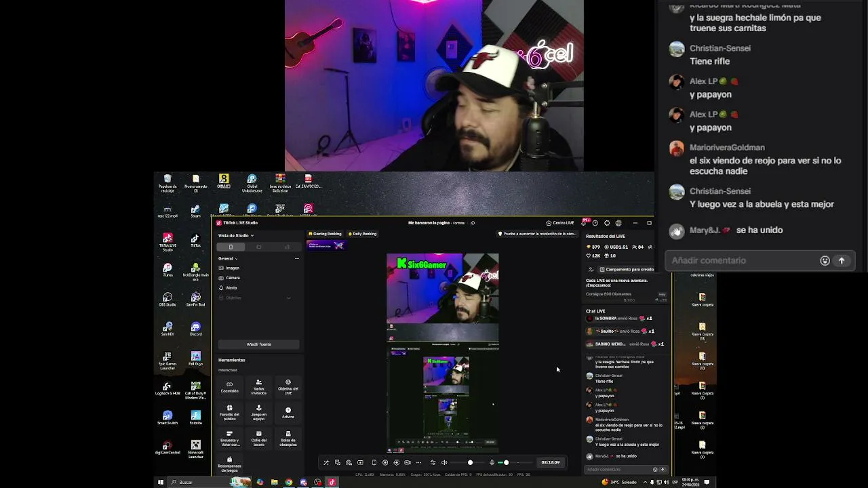Open Google Chrome from the taskbar

pos(289,482)
